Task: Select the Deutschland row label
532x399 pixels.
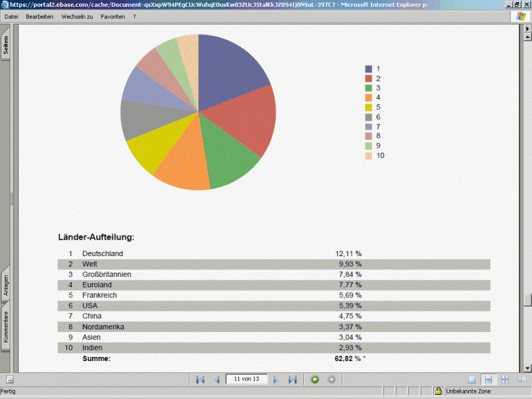Action: [102, 253]
